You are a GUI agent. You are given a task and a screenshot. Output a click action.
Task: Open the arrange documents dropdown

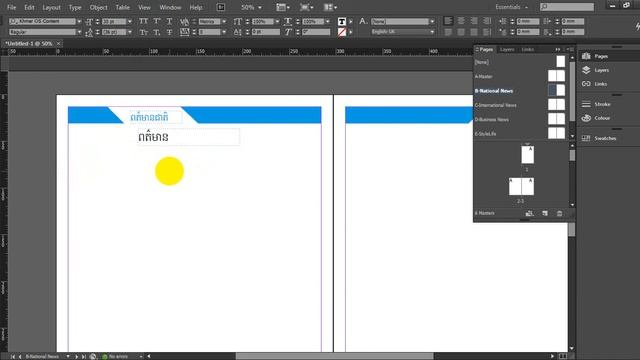click(x=330, y=7)
